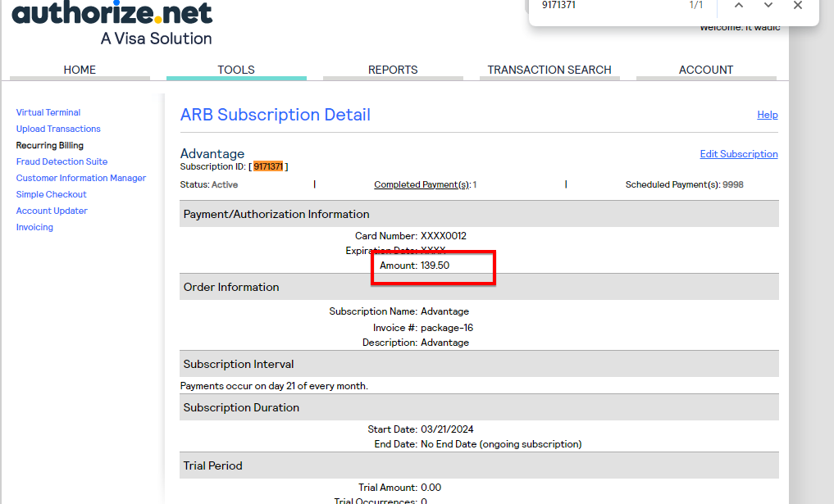Open Virtual Terminal in sidebar

click(x=48, y=112)
